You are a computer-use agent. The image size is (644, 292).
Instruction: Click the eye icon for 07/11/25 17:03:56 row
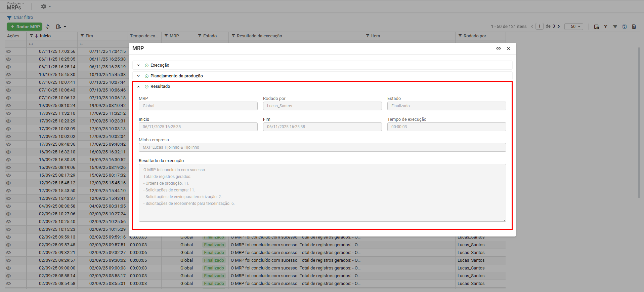(x=8, y=51)
